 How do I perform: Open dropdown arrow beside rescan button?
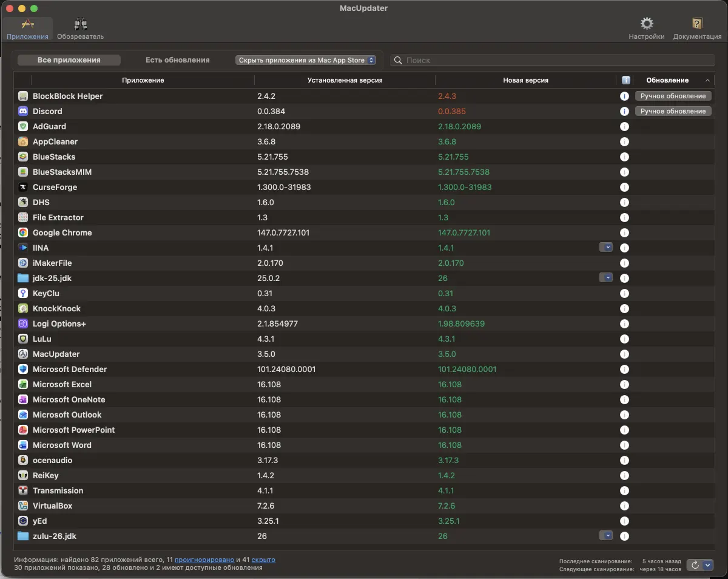pos(708,565)
